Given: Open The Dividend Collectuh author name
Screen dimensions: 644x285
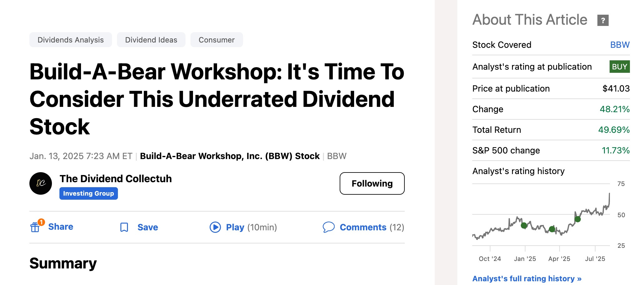Looking at the screenshot, I should [x=116, y=178].
